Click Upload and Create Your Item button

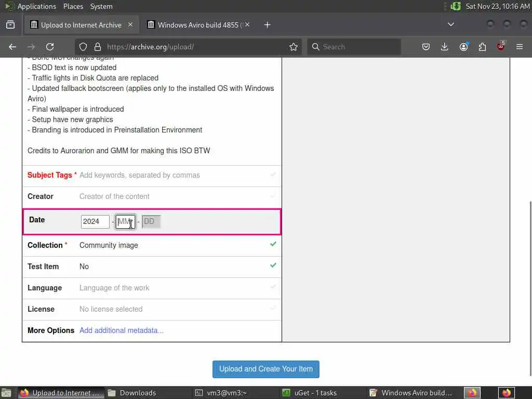click(266, 369)
